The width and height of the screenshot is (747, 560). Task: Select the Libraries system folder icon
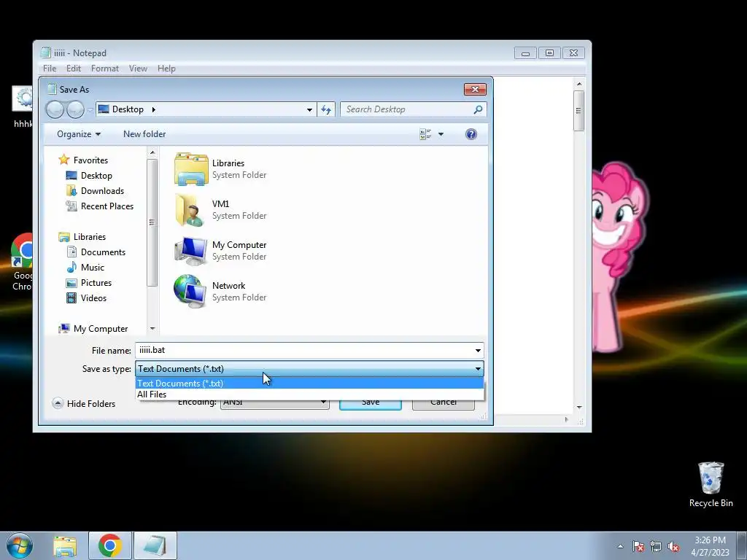click(191, 169)
